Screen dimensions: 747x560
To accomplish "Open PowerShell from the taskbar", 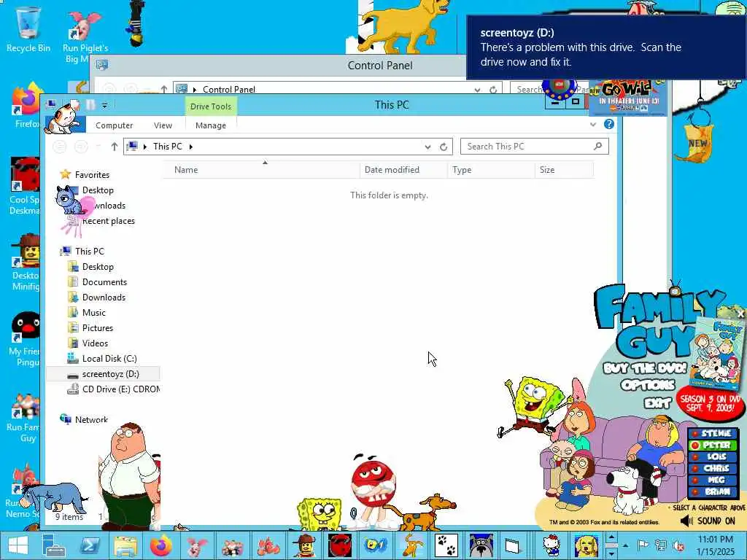I will (x=90, y=545).
